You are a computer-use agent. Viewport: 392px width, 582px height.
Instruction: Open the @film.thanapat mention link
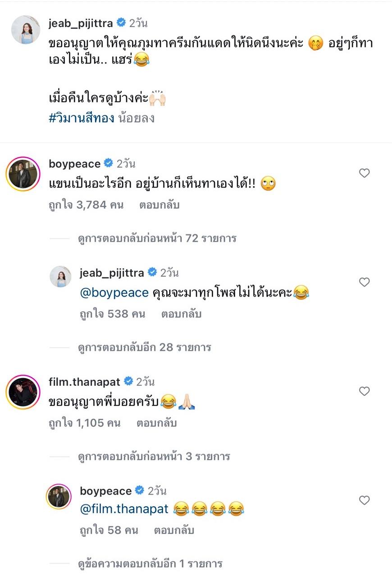point(124,509)
